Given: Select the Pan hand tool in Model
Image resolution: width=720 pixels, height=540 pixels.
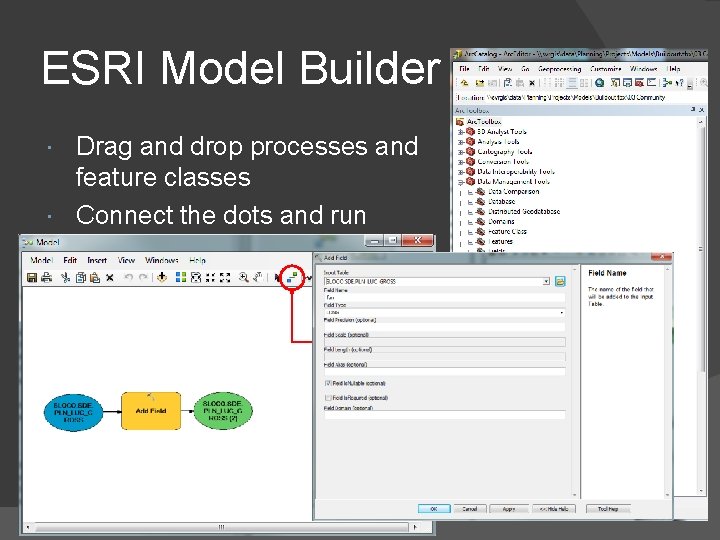Looking at the screenshot, I should pyautogui.click(x=259, y=277).
